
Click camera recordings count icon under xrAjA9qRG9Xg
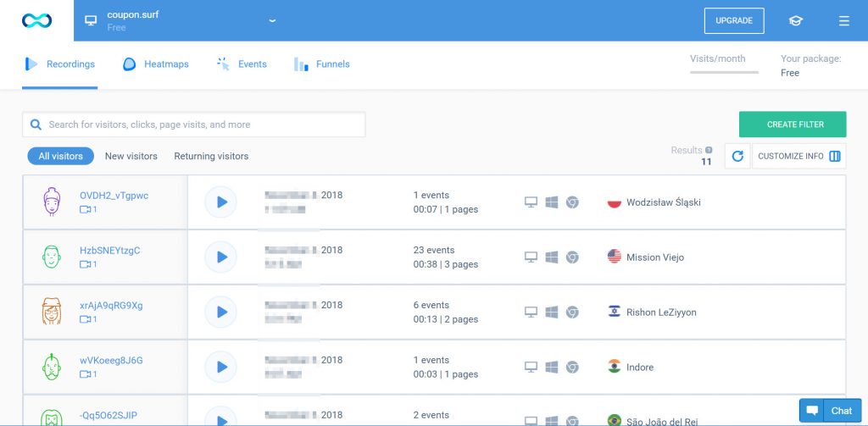click(x=85, y=319)
